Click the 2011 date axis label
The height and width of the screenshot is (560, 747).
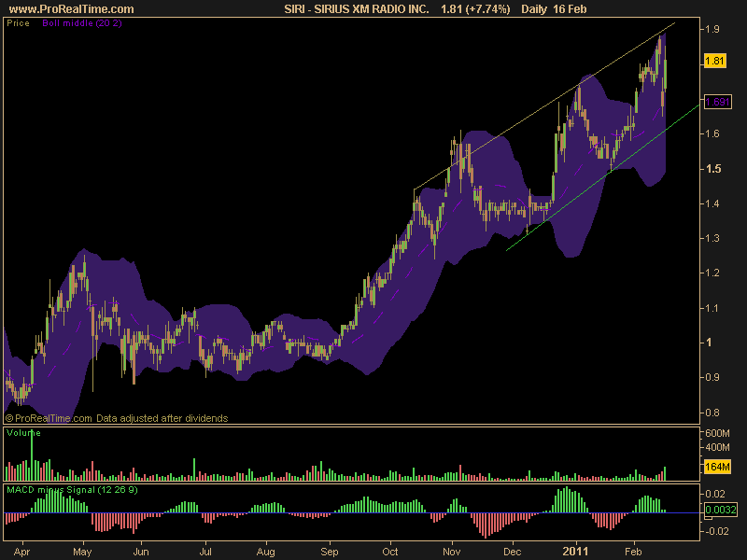click(575, 552)
